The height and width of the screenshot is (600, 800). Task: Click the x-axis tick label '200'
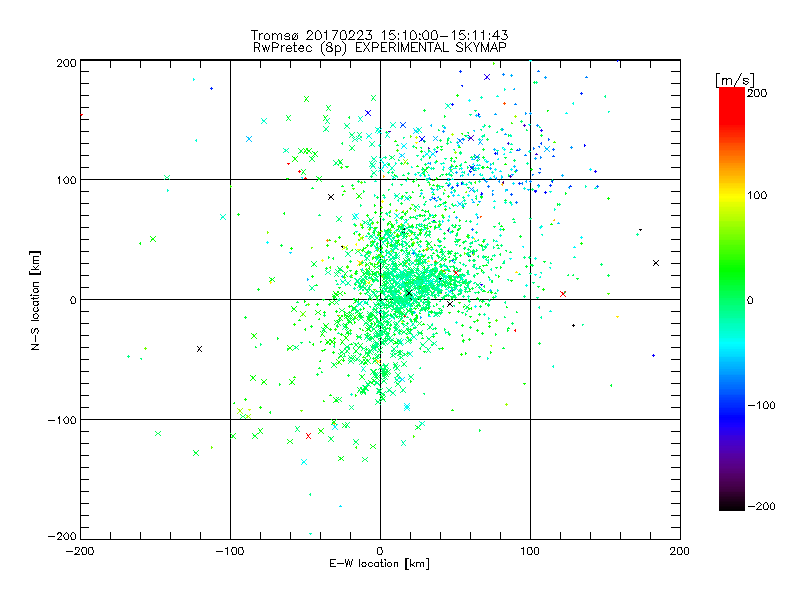[680, 551]
